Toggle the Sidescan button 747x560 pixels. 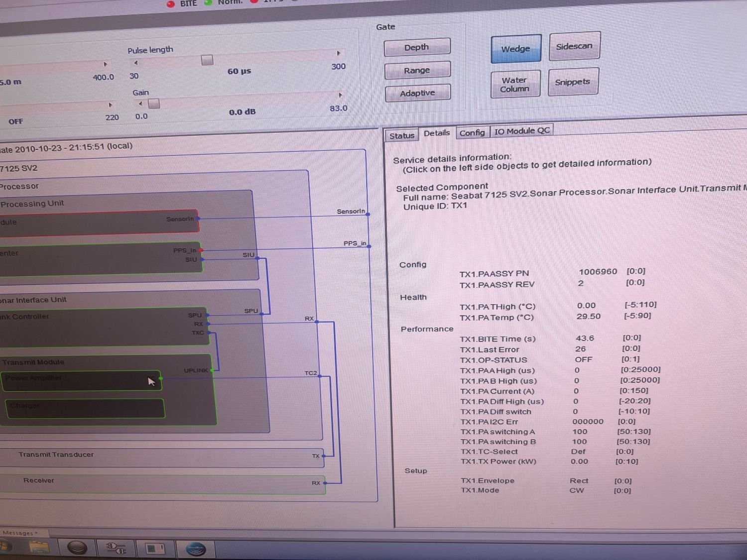[x=574, y=46]
